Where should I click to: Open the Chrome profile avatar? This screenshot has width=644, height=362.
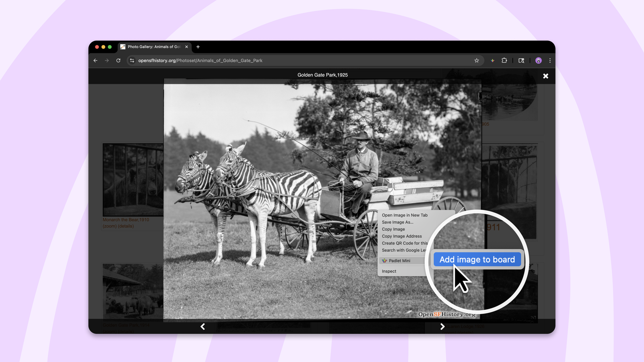coord(539,61)
